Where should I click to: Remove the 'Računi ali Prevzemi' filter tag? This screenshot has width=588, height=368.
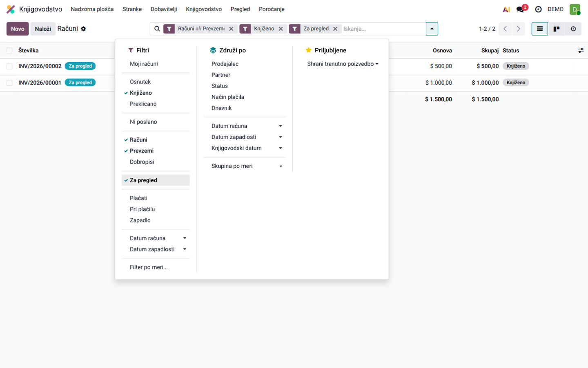point(231,29)
